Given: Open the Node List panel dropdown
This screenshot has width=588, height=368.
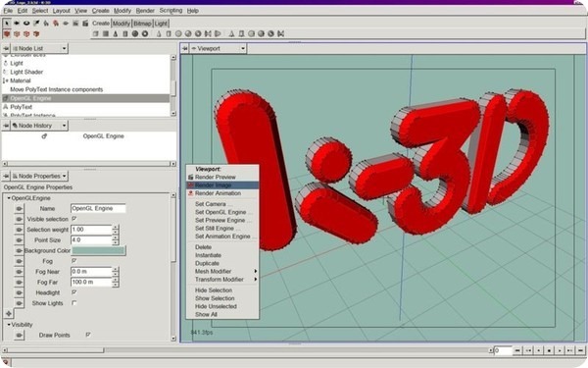Looking at the screenshot, I should (x=64, y=48).
